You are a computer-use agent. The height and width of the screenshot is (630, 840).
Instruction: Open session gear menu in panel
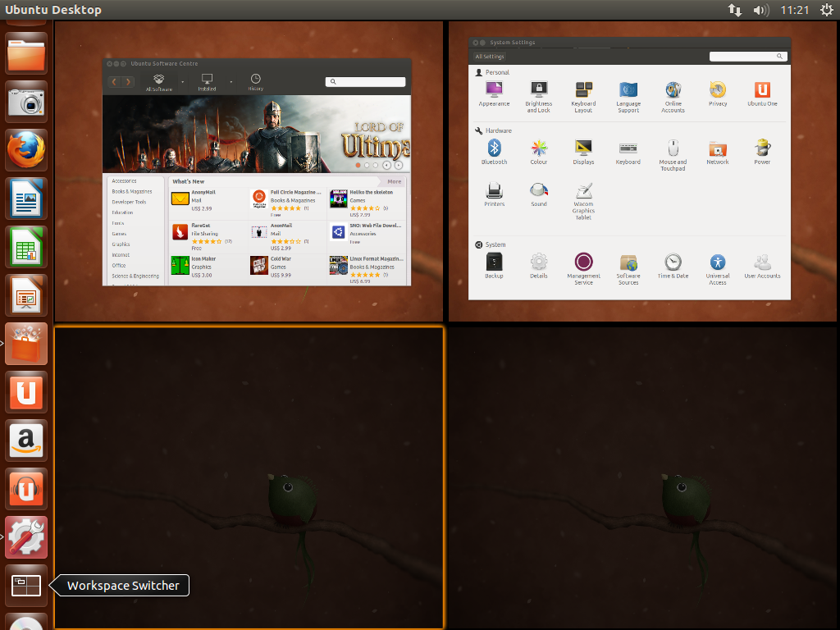coord(827,10)
